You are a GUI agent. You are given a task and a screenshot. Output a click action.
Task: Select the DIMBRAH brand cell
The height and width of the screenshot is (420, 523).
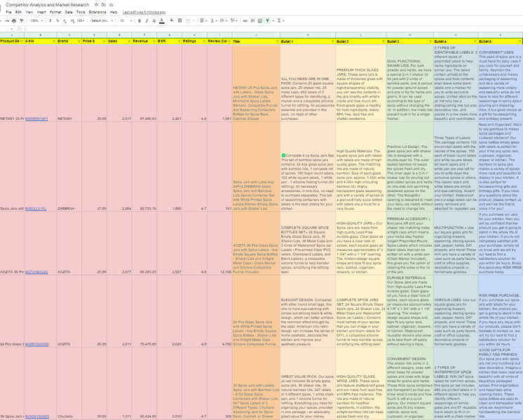(x=69, y=167)
